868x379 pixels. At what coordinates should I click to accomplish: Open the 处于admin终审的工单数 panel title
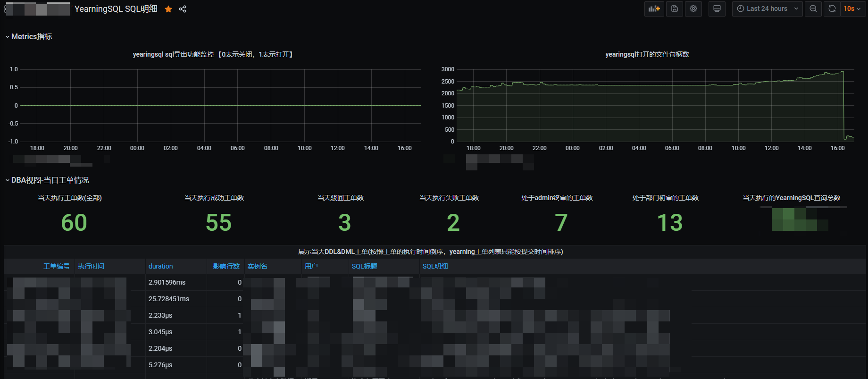pos(557,198)
